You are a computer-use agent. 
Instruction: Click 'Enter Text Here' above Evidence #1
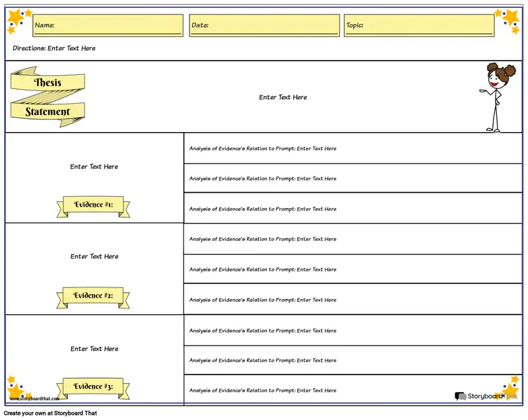[94, 166]
